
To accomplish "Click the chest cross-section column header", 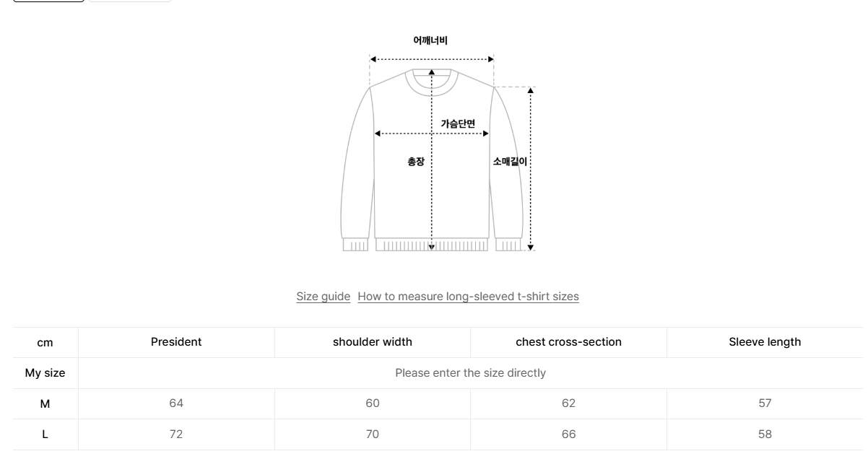I will [568, 341].
